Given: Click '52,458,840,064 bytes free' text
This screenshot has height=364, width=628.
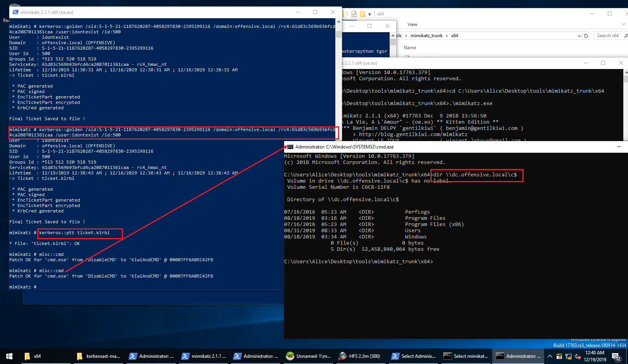Looking at the screenshot, I should [401, 249].
